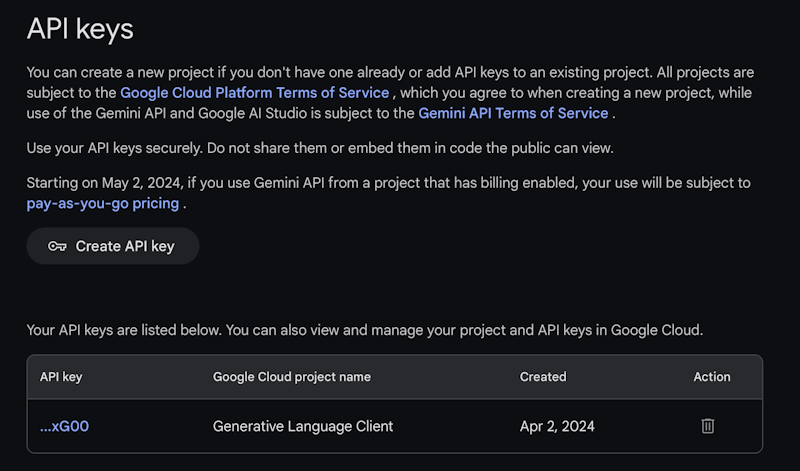800x471 pixels.
Task: Click the API keys page heading
Action: (80, 28)
